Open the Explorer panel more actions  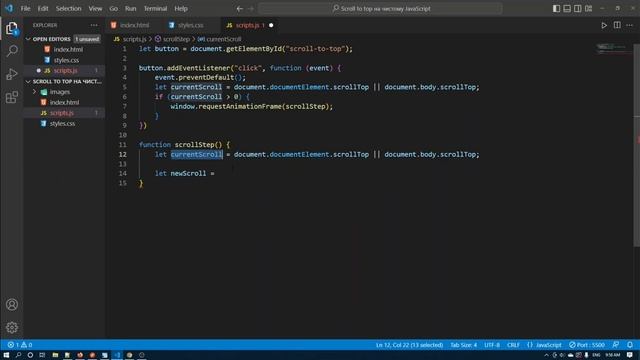[94, 25]
